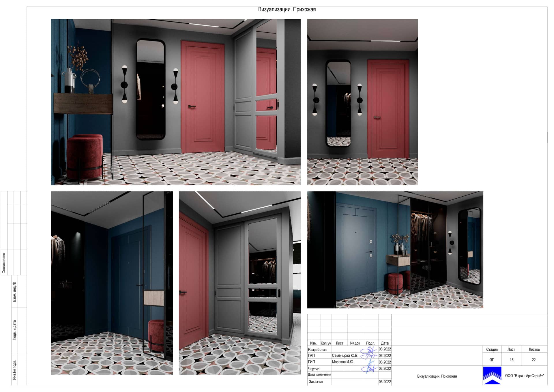The height and width of the screenshot is (392, 554).
Task: Click the blue Вира - АртСтрой+ company logo
Action: pos(492,375)
